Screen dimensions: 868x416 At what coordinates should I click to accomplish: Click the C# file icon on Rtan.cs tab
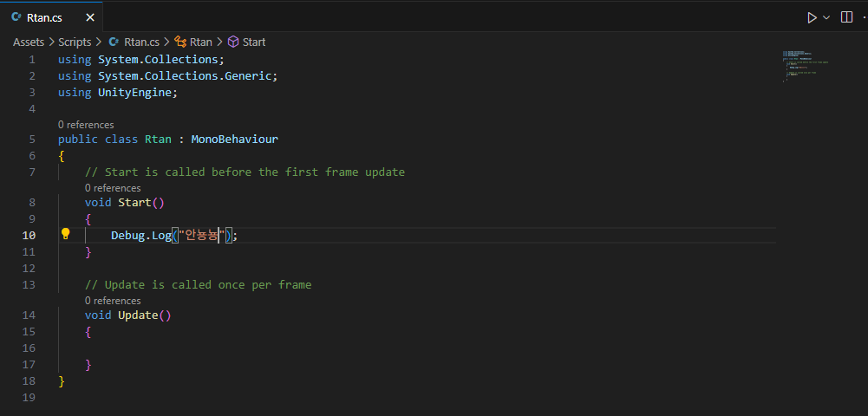pyautogui.click(x=16, y=17)
